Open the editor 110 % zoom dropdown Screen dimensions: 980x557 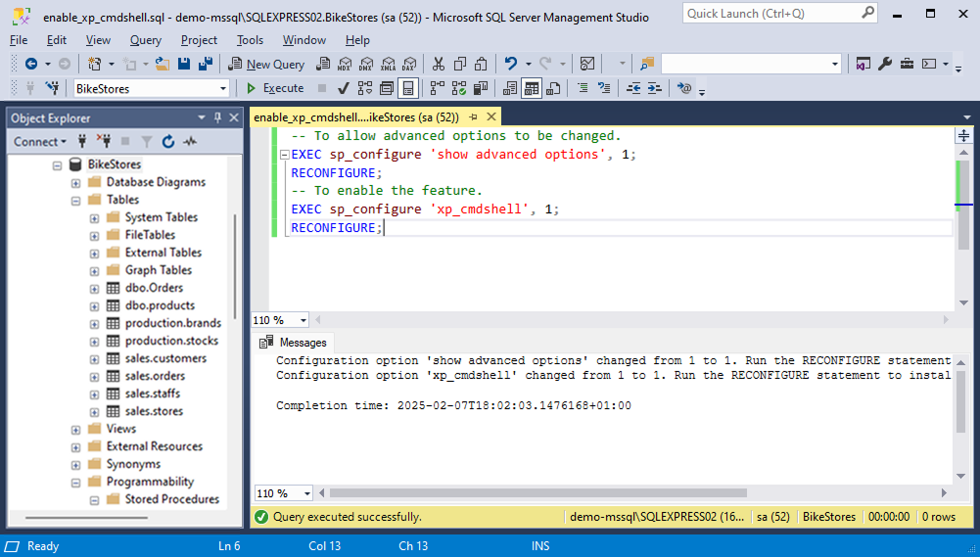pyautogui.click(x=303, y=320)
